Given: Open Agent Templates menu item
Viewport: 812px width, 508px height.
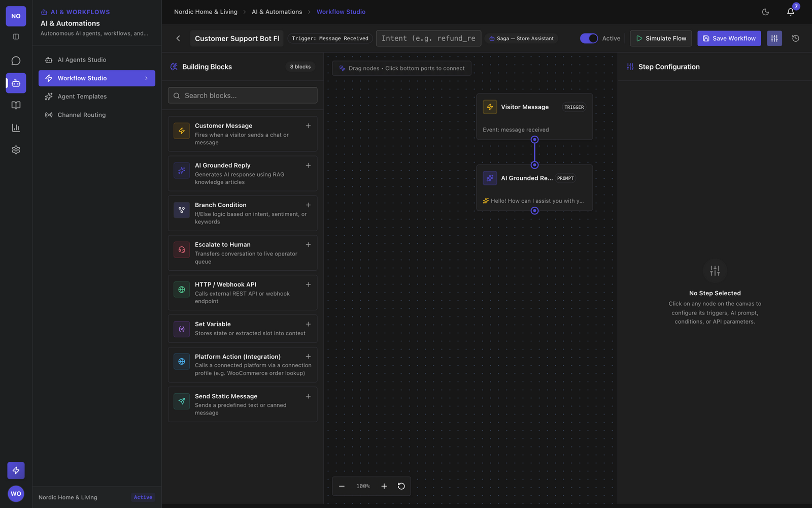Looking at the screenshot, I should point(97,97).
